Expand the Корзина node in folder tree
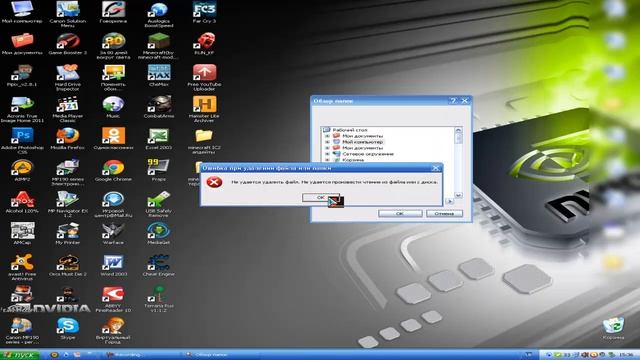The height and width of the screenshot is (360, 640). [327, 160]
